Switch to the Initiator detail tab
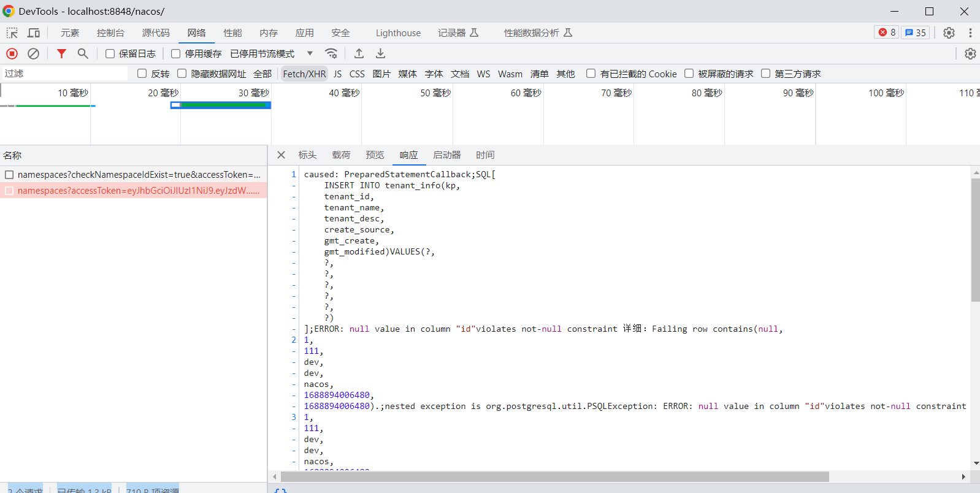This screenshot has height=493, width=980. click(x=446, y=155)
